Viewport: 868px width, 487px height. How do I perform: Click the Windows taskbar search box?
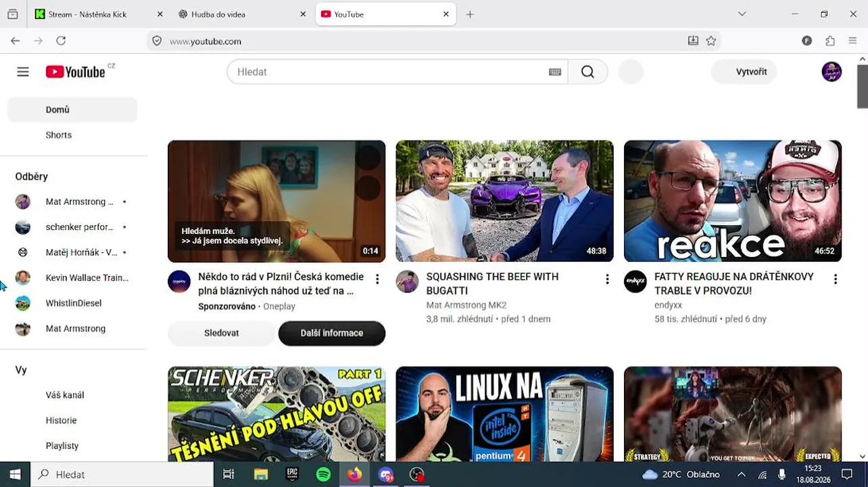122,475
